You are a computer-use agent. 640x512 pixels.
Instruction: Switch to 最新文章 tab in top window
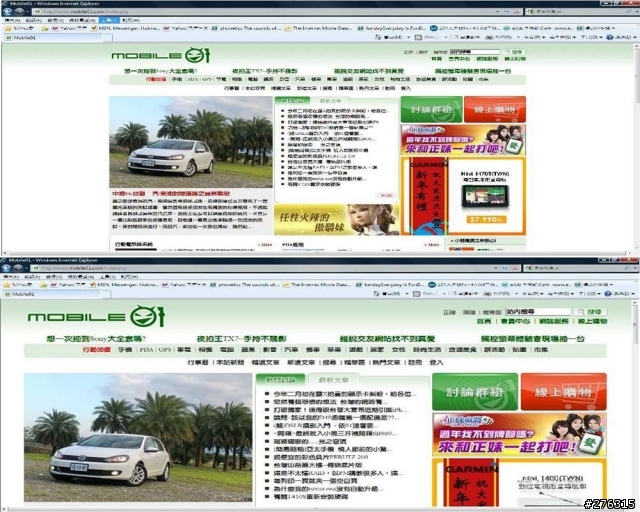point(331,101)
